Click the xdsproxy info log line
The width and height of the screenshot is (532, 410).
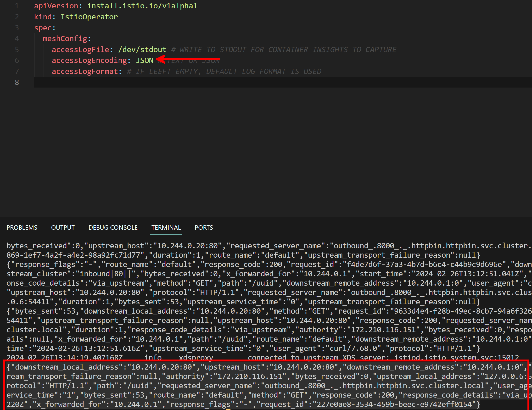tap(196, 357)
